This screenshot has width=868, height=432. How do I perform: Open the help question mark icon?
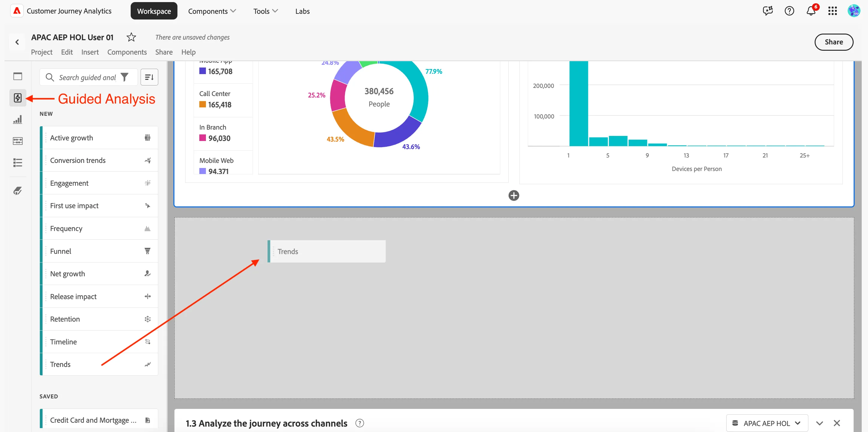pyautogui.click(x=789, y=11)
